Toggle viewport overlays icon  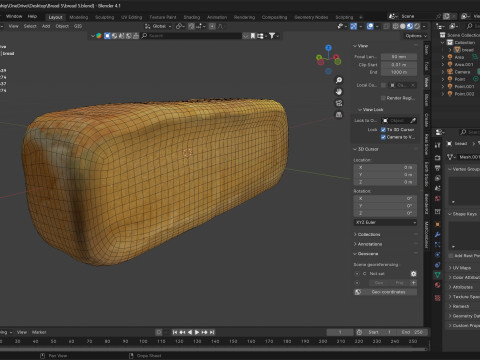pos(370,26)
